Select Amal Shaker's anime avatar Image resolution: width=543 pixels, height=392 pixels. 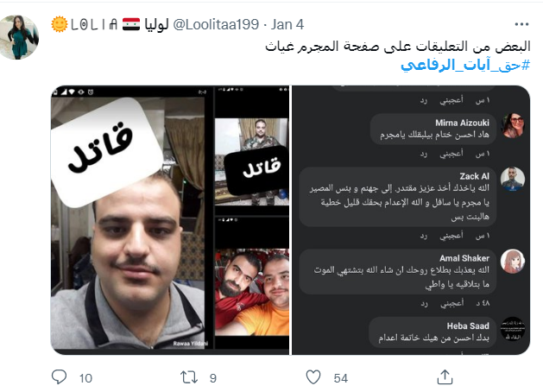pyautogui.click(x=513, y=261)
